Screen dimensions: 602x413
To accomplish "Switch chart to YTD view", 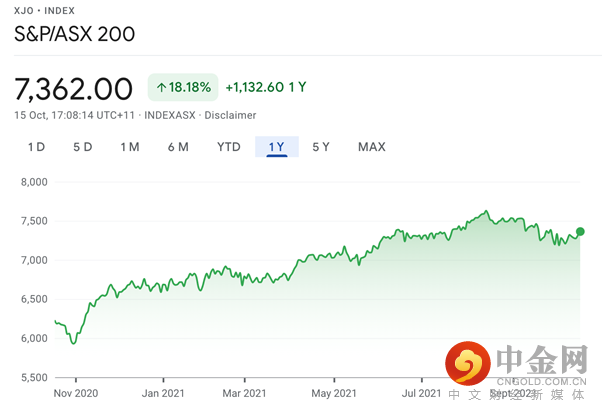I will coord(229,148).
